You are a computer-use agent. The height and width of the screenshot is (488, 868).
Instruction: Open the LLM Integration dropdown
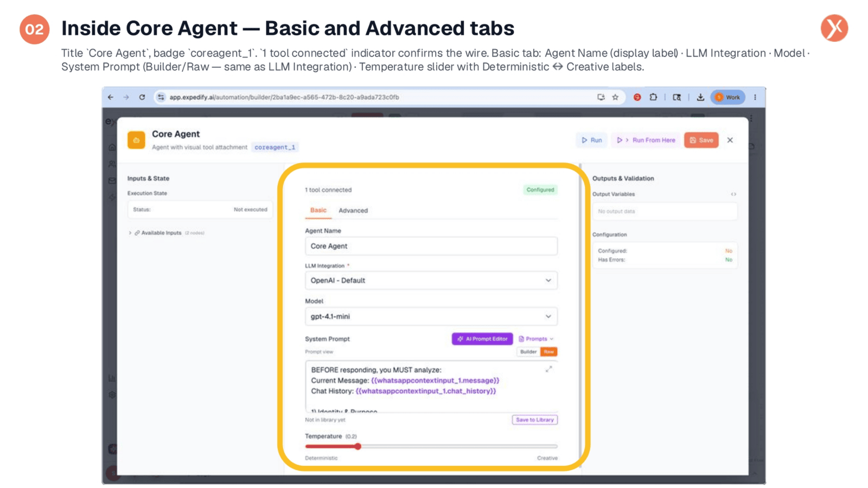click(x=431, y=280)
